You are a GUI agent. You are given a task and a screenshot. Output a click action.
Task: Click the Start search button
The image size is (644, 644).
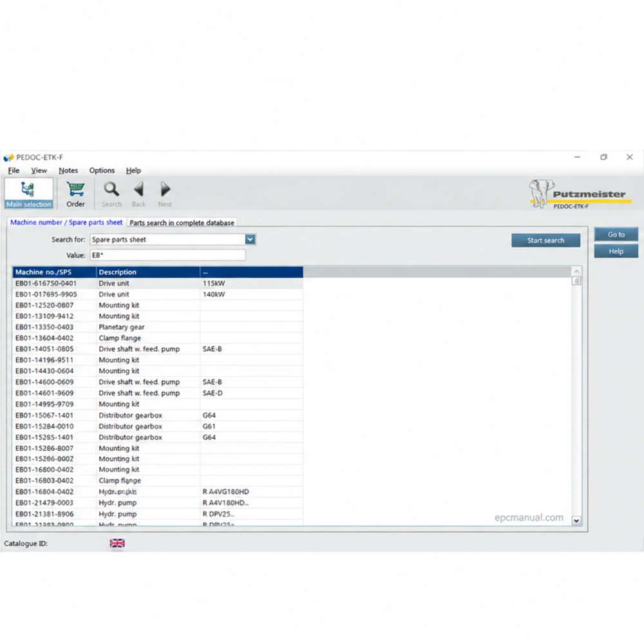coord(545,240)
